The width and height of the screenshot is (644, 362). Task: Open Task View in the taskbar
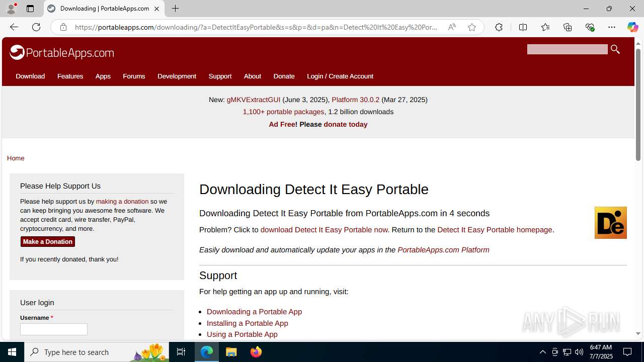[181, 352]
